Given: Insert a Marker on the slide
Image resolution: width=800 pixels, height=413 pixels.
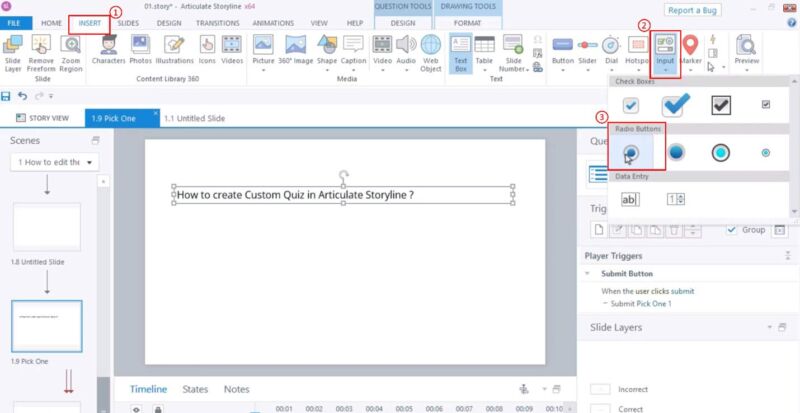Looking at the screenshot, I should pyautogui.click(x=689, y=49).
